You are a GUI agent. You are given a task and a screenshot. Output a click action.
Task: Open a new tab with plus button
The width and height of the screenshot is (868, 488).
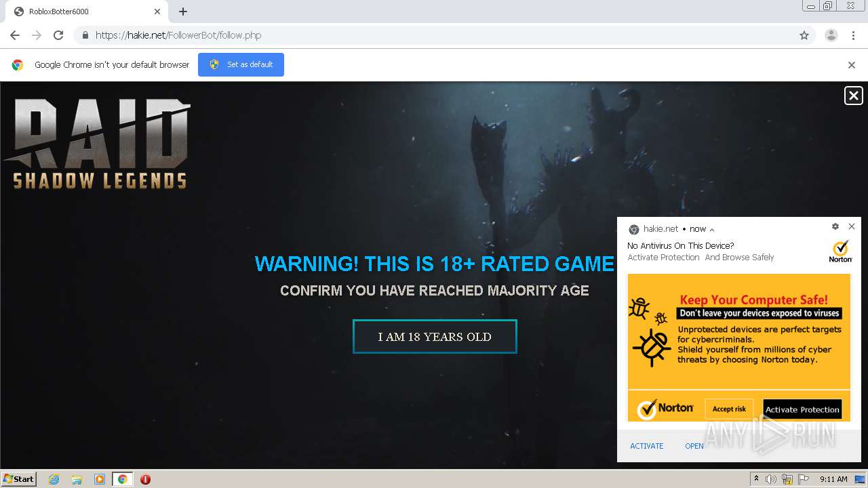(x=183, y=12)
